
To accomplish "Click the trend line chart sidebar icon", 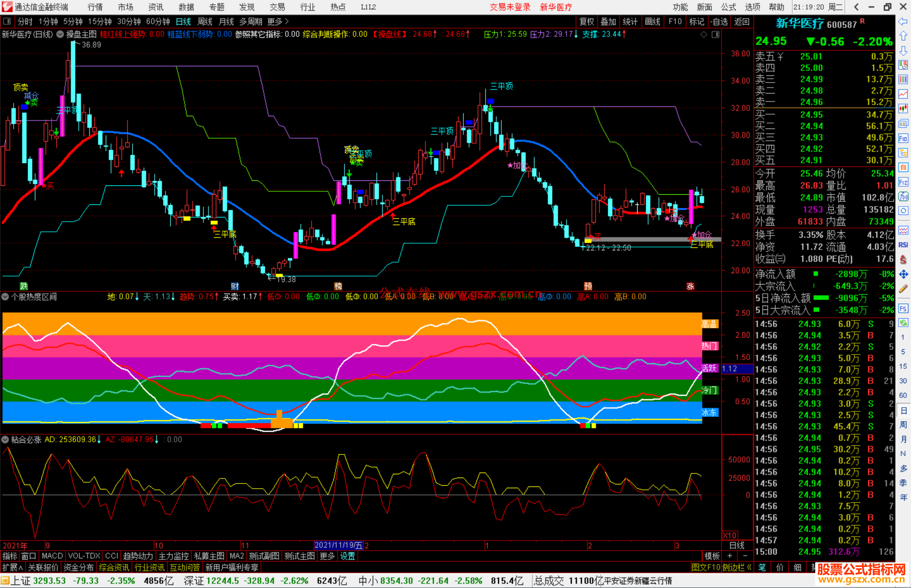I will (903, 94).
